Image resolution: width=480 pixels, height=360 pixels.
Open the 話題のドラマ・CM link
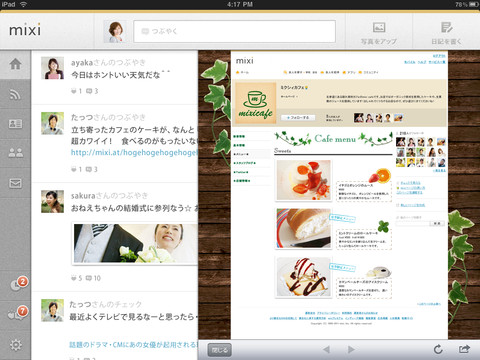tap(133, 345)
